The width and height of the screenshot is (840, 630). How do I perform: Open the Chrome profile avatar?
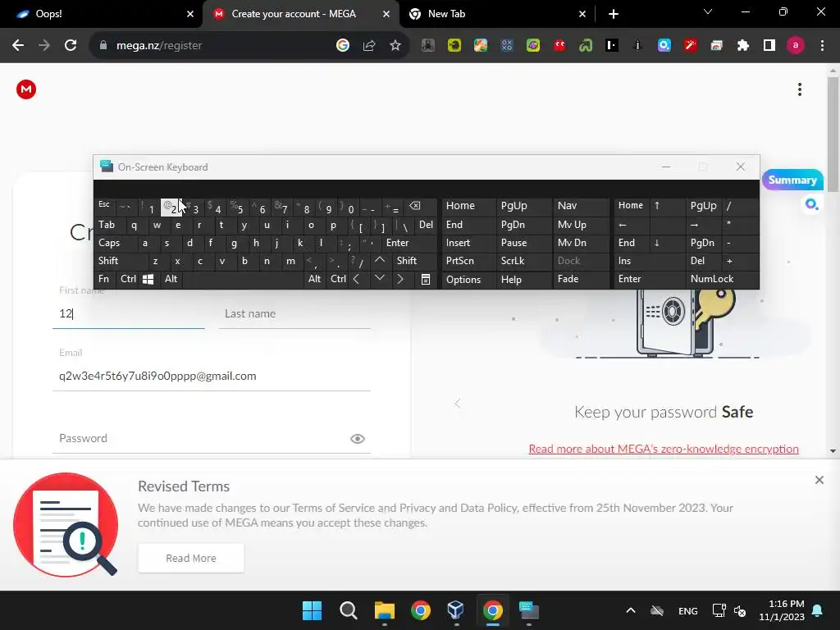click(796, 46)
